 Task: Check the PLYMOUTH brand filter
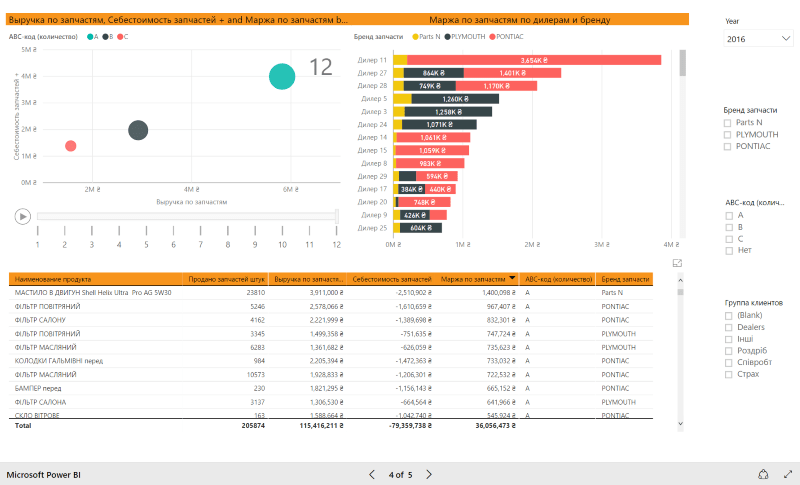(x=728, y=135)
